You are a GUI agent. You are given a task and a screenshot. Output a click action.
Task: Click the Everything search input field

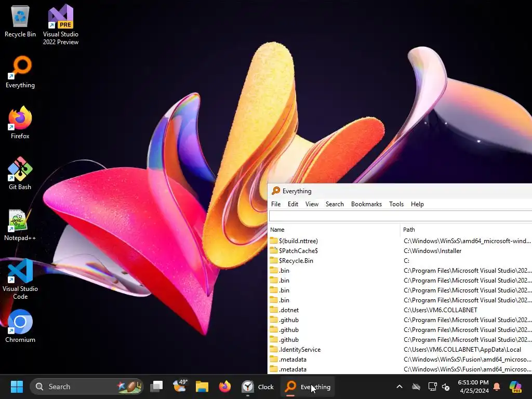tap(401, 216)
